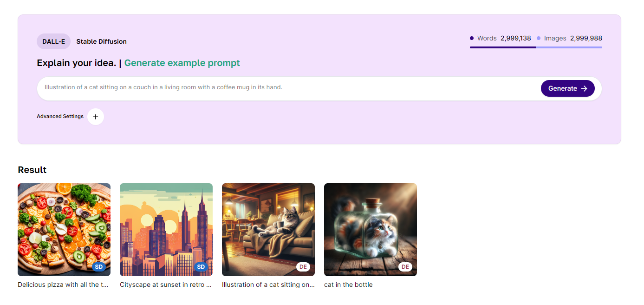Image resolution: width=644 pixels, height=305 pixels.
Task: Focus the prompt description input field
Action: 288,87
